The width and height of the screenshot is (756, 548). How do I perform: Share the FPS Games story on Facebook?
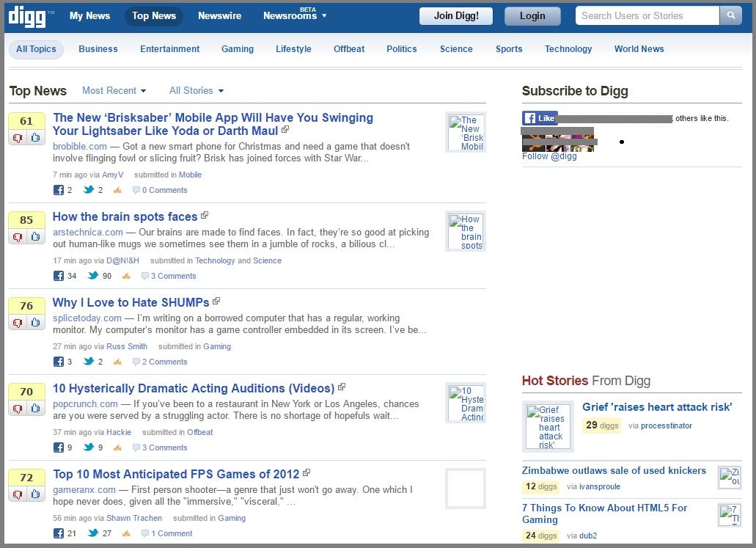pyautogui.click(x=59, y=533)
